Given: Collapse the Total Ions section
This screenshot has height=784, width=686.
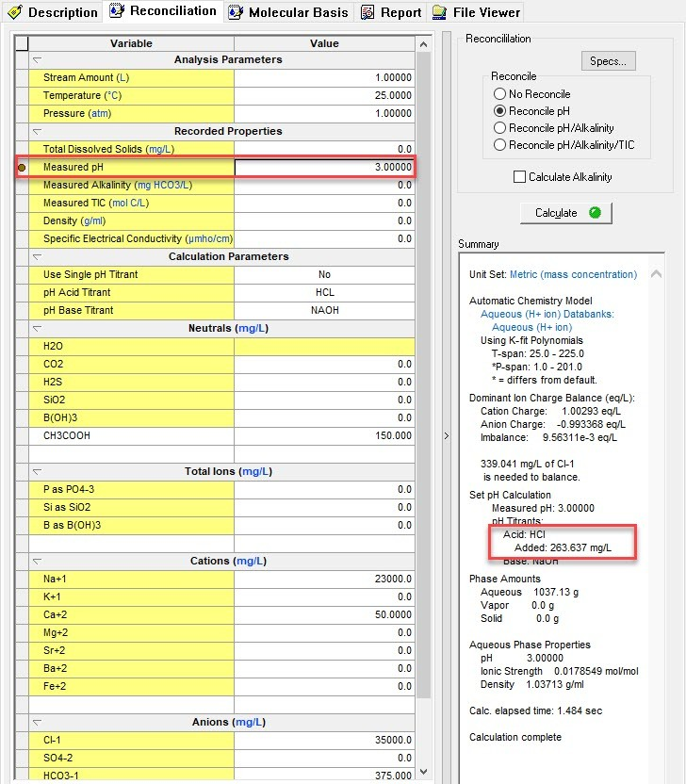Looking at the screenshot, I should (x=37, y=471).
